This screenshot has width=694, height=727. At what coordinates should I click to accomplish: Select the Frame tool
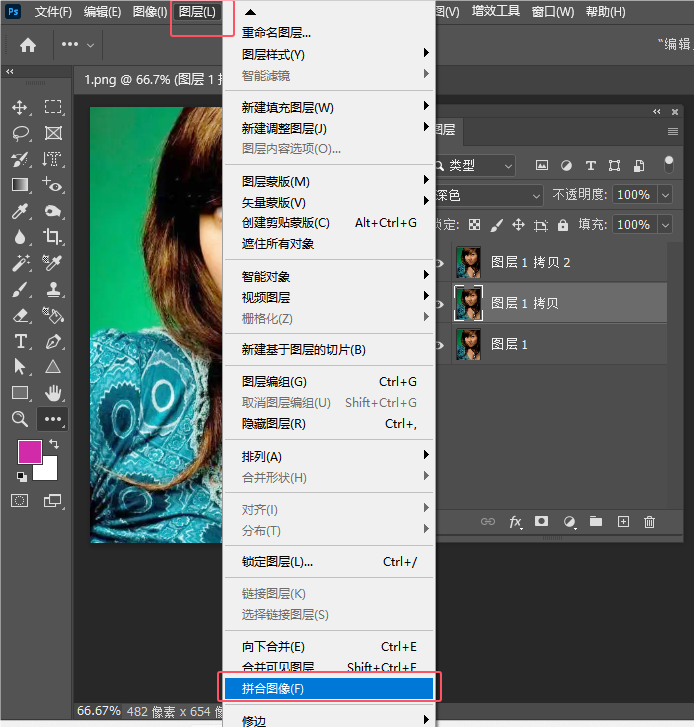coord(53,134)
